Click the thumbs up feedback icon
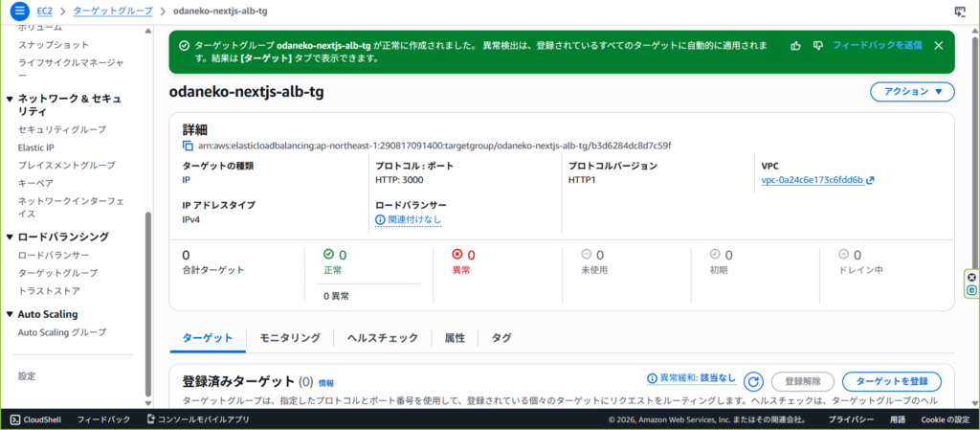Screen dimensions: 980x430 coord(796,45)
